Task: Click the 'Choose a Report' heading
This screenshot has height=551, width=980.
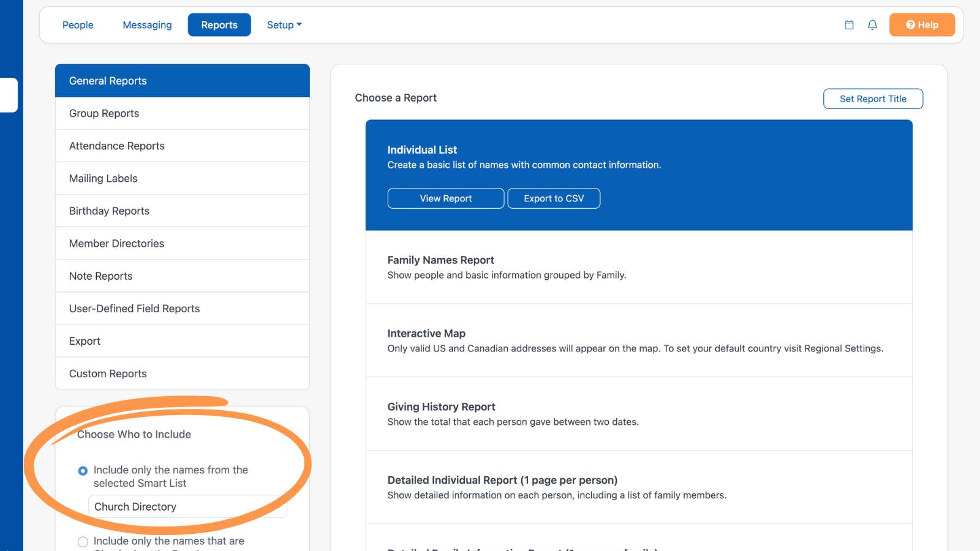Action: [396, 98]
